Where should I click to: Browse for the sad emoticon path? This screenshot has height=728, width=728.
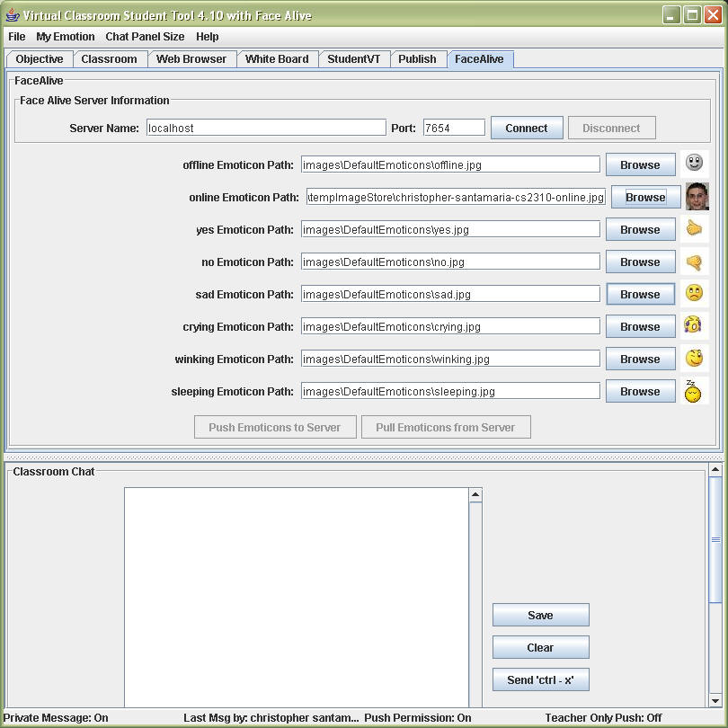640,295
